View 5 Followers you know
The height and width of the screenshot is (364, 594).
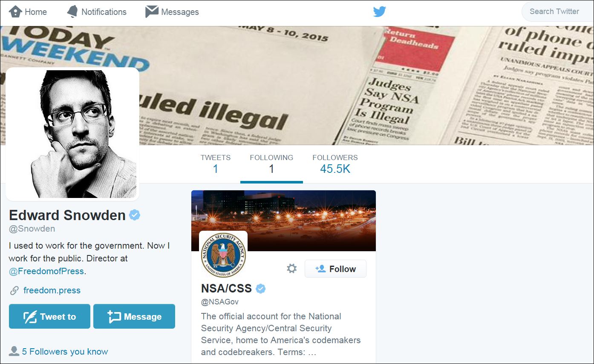(65, 352)
